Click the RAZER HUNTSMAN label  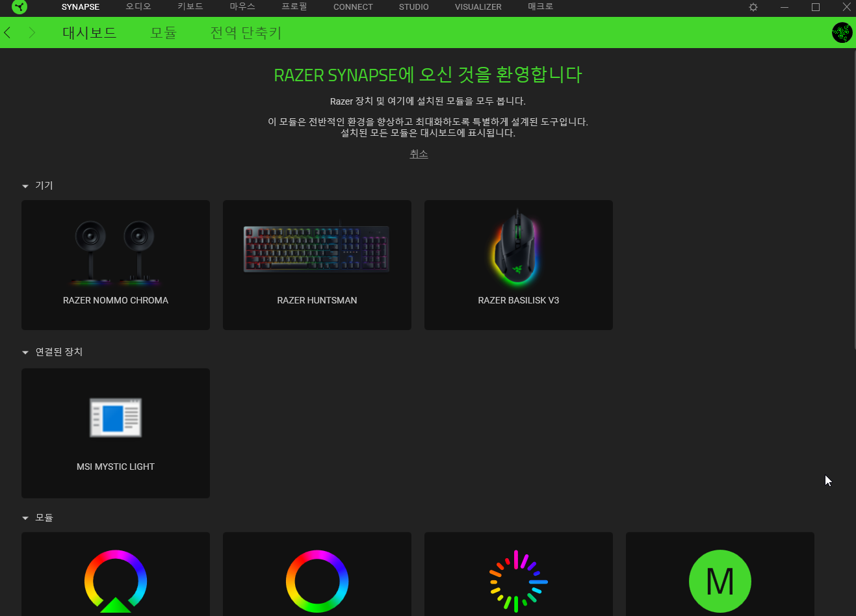click(x=317, y=300)
